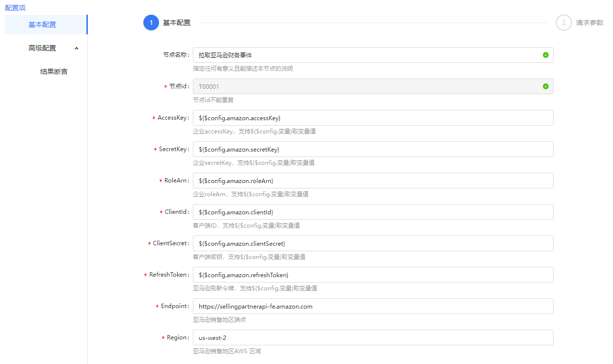The height and width of the screenshot is (364, 613).
Task: Click step 1 circle for 基本配置
Action: (x=151, y=23)
